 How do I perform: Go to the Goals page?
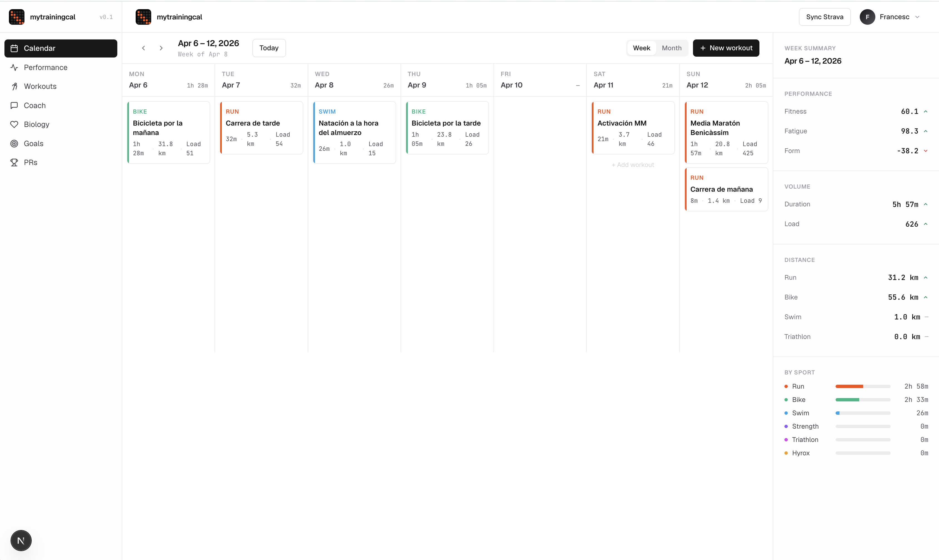61,143
